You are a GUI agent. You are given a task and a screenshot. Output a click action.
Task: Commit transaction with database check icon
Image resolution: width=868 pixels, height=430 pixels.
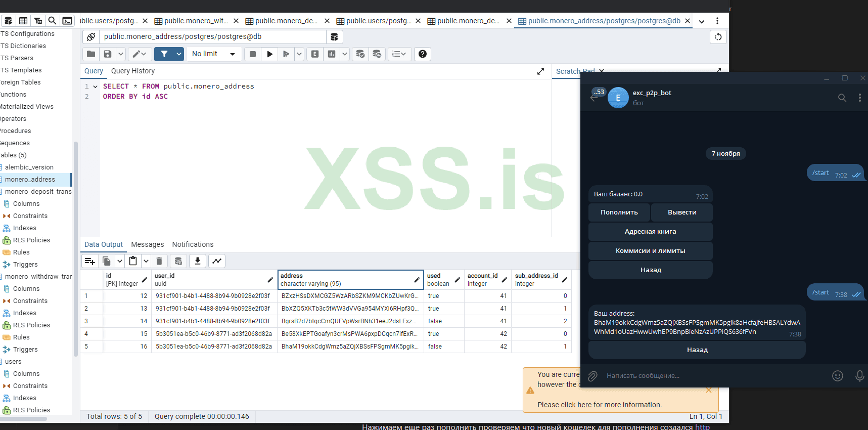pos(360,54)
